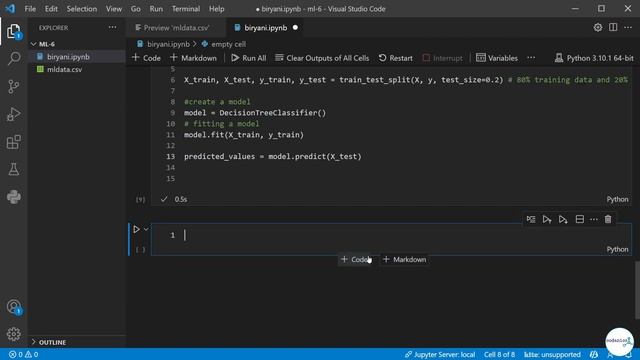
Task: Click the unsupported status bar item
Action: (552, 355)
